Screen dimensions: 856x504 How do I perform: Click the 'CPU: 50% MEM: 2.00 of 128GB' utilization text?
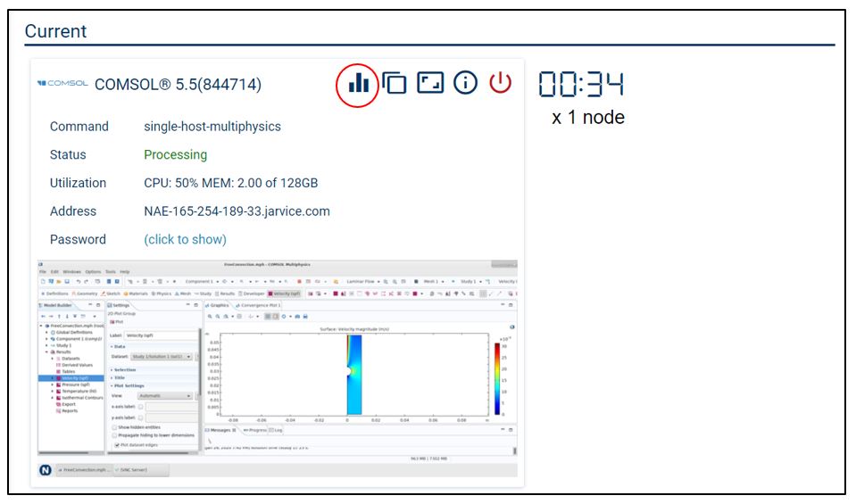(x=231, y=183)
